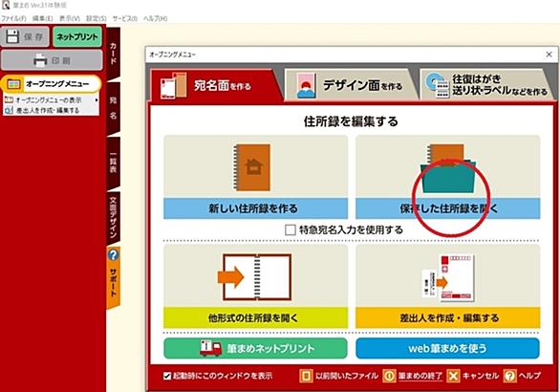Open the カード vertical side tab
The height and width of the screenshot is (392, 560).
113,53
